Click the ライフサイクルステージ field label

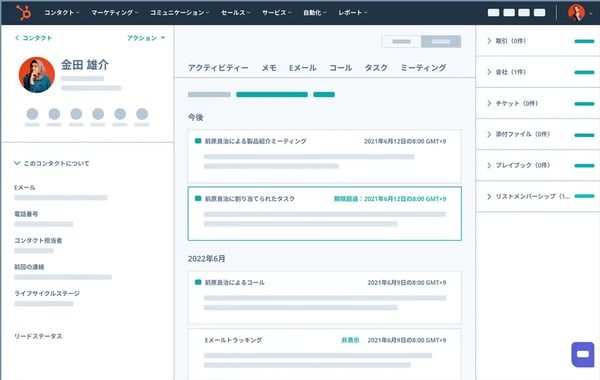tap(47, 293)
